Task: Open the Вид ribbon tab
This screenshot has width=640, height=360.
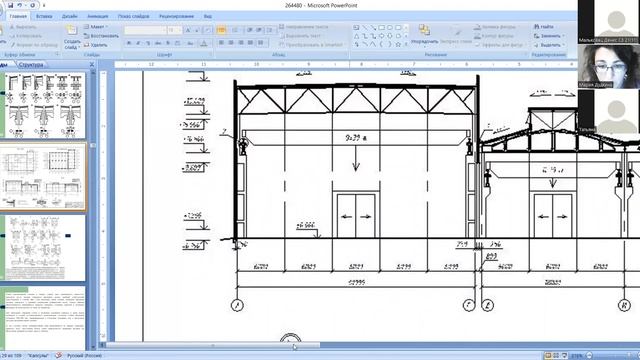Action: click(x=208, y=16)
